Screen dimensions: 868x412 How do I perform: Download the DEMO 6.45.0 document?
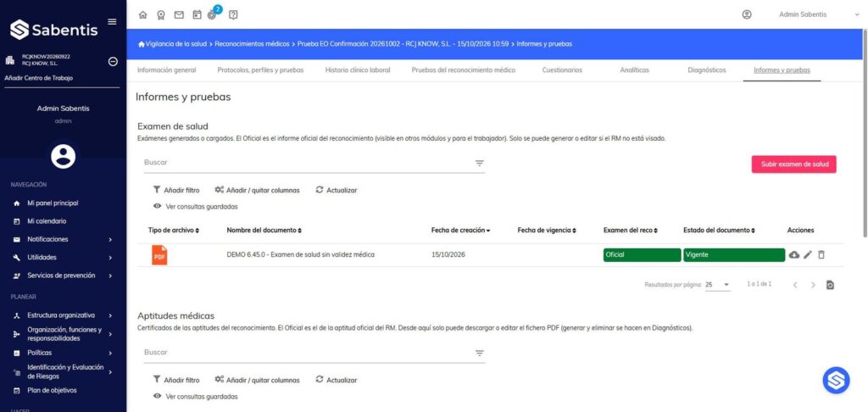pyautogui.click(x=793, y=254)
